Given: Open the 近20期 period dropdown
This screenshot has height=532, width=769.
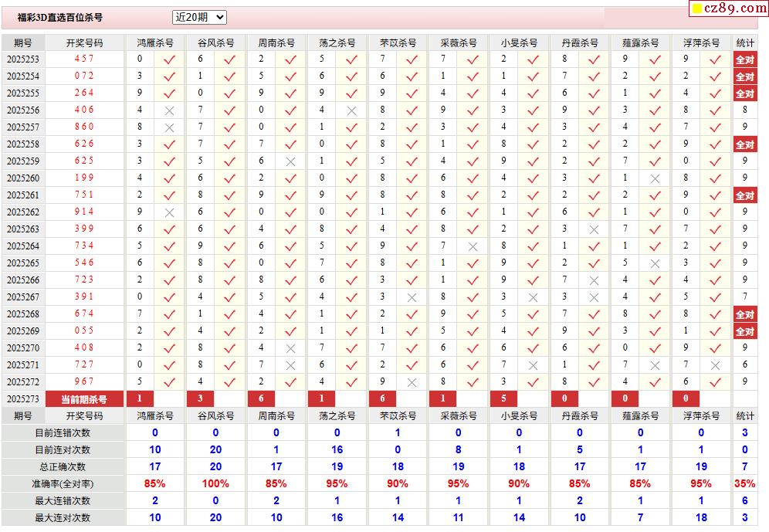Looking at the screenshot, I should tap(199, 17).
